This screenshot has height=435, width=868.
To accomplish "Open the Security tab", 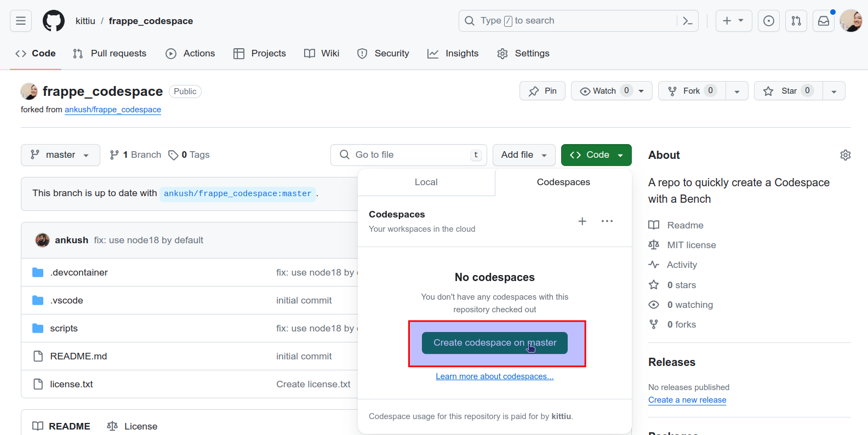I will click(x=383, y=53).
